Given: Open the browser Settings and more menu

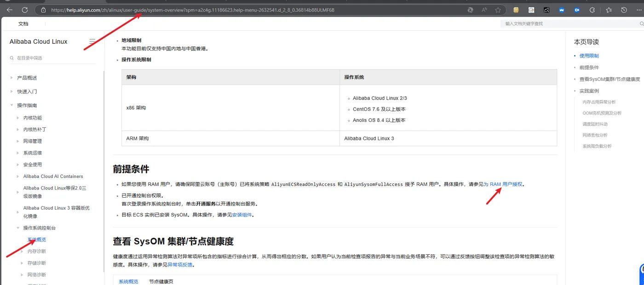Looking at the screenshot, I should pos(638,10).
